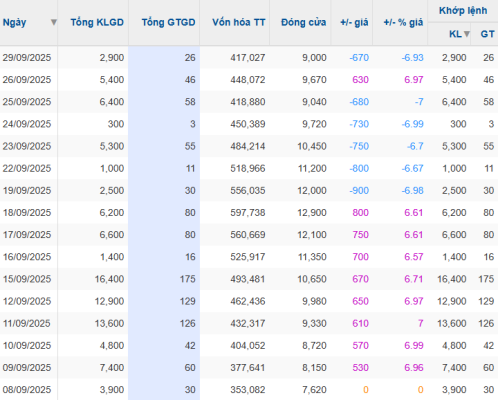The width and height of the screenshot is (498, 400).
Task: Select the +/- % giá header
Action: [403, 22]
